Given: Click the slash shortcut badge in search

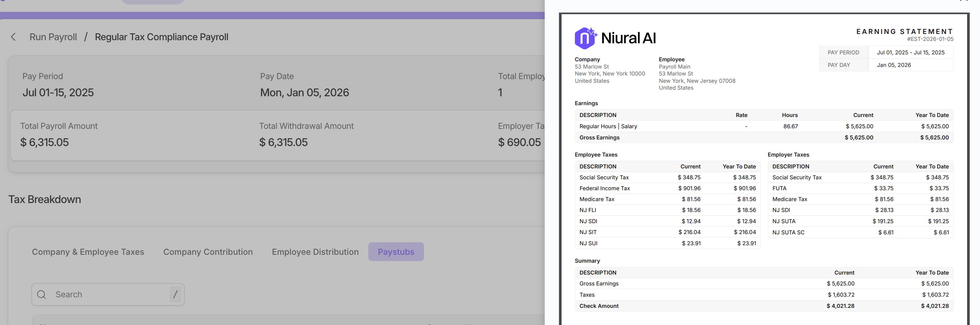Looking at the screenshot, I should click(x=175, y=294).
